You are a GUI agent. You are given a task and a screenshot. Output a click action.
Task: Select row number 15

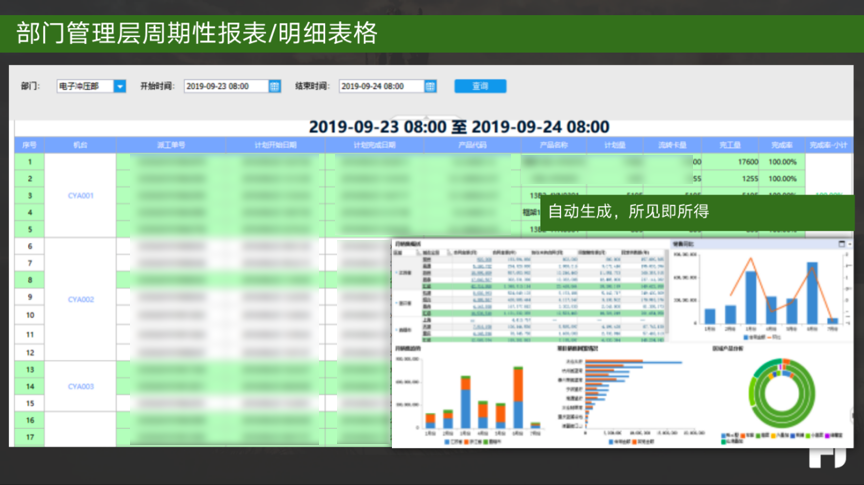(x=30, y=403)
